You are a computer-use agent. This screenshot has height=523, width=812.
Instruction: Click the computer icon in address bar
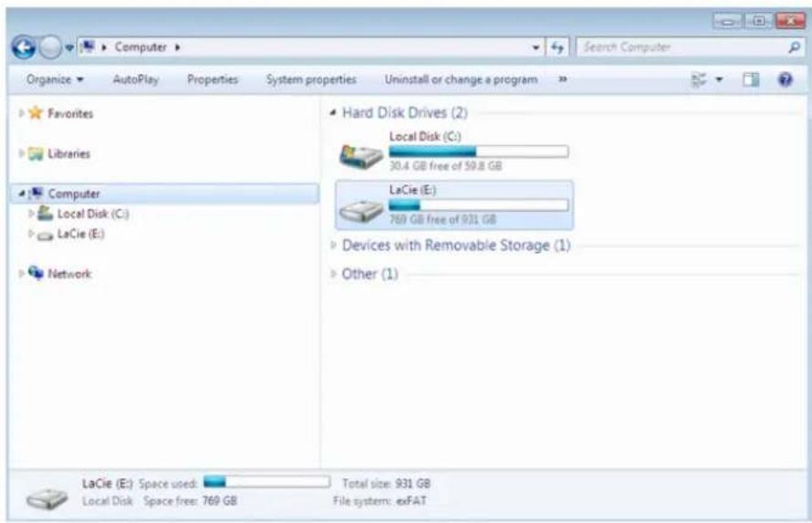coord(88,47)
